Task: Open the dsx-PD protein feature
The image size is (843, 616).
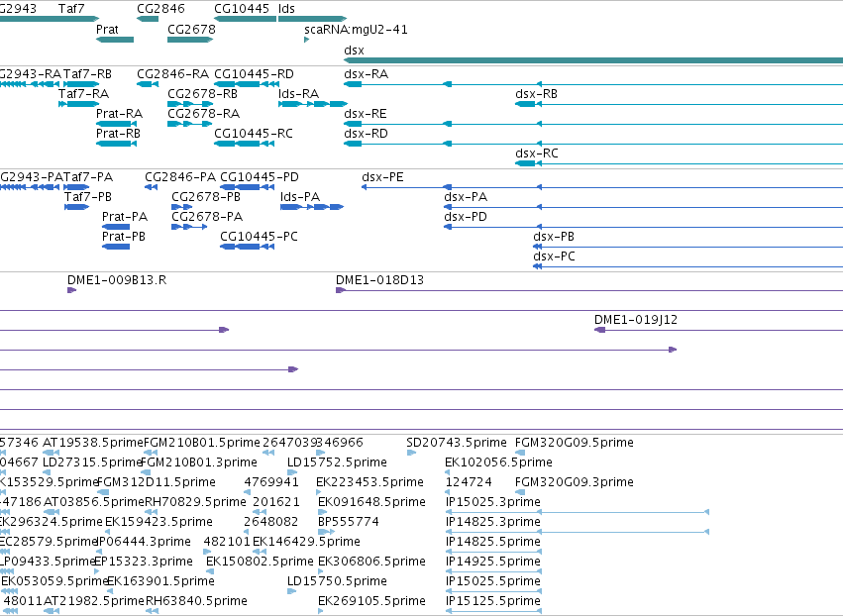Action: tap(466, 217)
